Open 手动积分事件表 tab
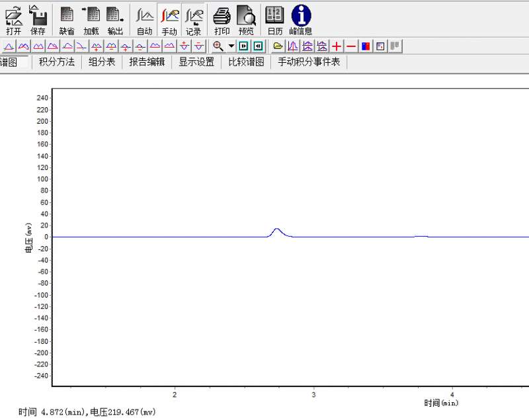The width and height of the screenshot is (529, 420). (x=309, y=62)
